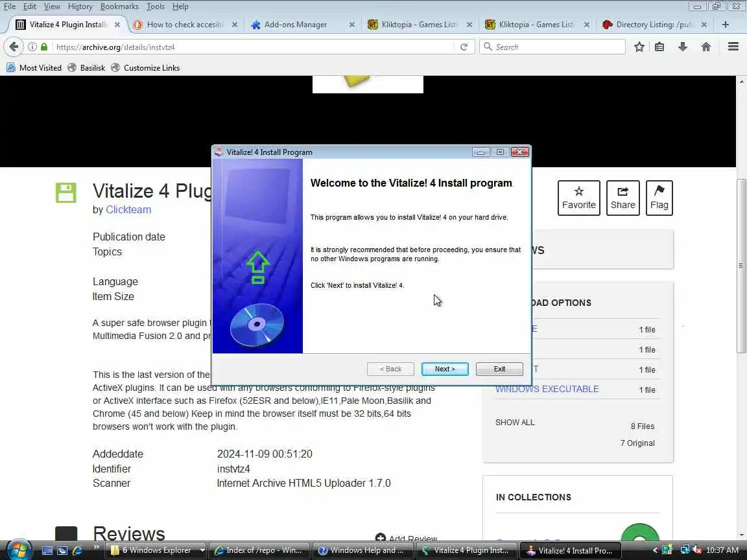
Task: Open the Clickteam author link
Action: pos(128,209)
